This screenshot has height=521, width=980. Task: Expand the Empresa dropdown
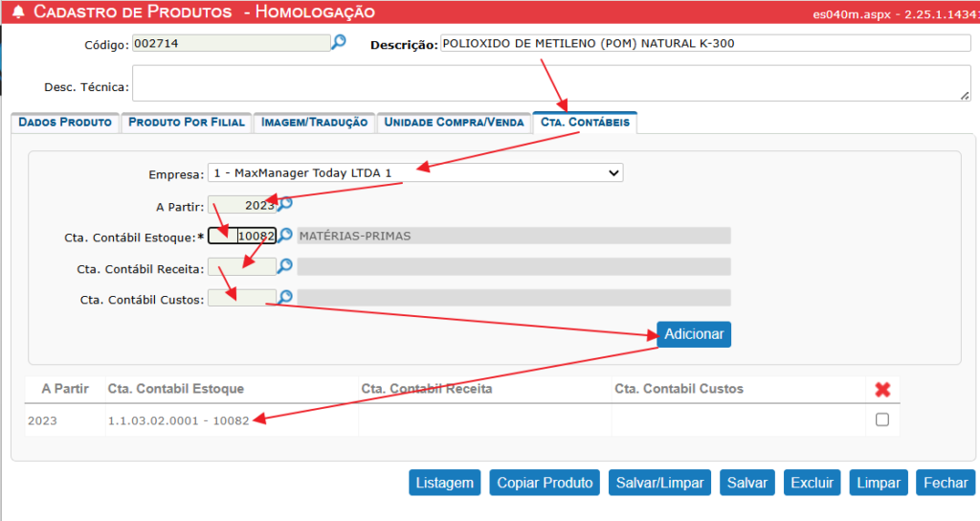(x=414, y=173)
